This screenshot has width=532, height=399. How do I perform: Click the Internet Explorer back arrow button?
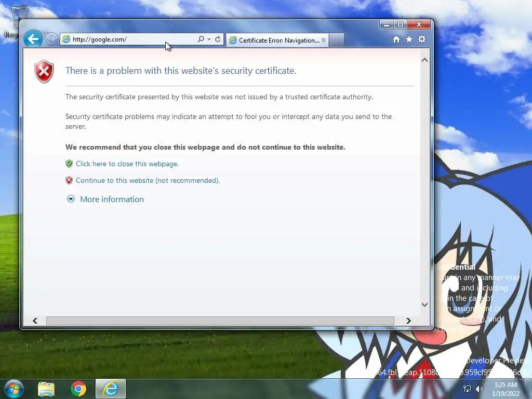tap(33, 39)
